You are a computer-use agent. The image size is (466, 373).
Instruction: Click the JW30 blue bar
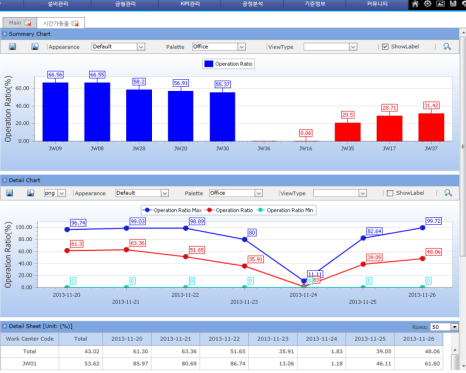[x=222, y=117]
